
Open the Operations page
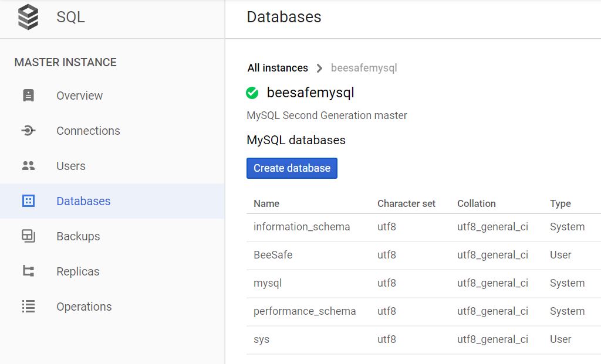click(x=84, y=307)
